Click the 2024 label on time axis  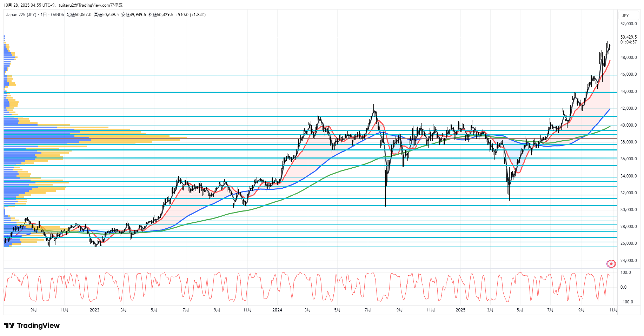click(277, 310)
